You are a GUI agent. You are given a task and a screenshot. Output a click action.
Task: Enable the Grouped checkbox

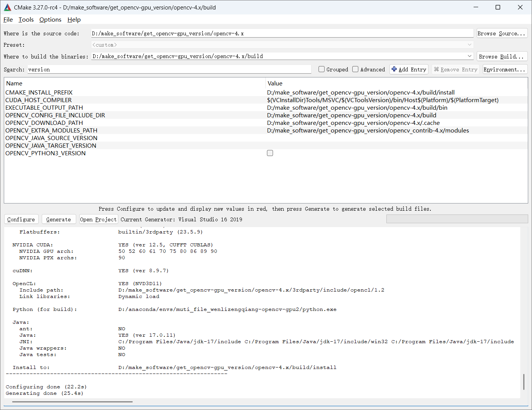tap(322, 69)
